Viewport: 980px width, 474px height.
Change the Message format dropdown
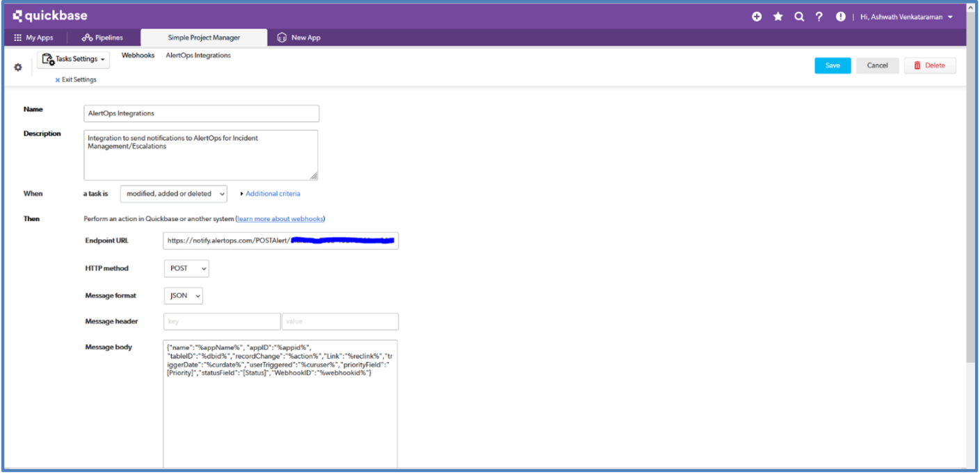(x=183, y=296)
